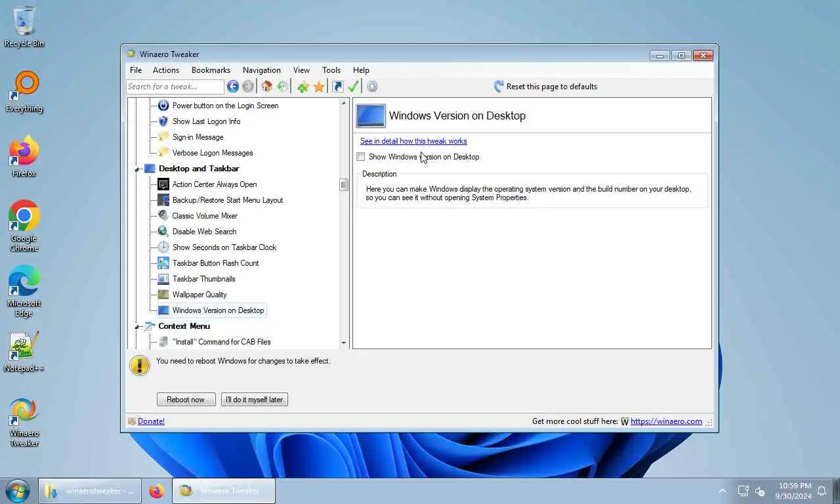Select the Notepad++ desktop icon

tap(24, 352)
